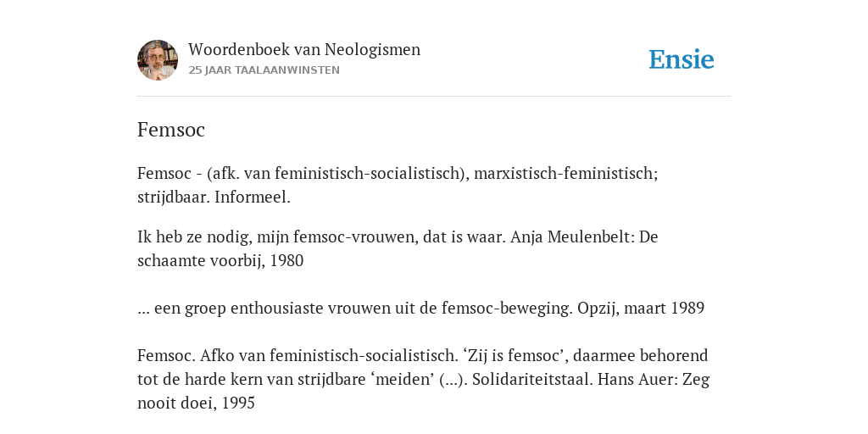Click the horizontal divider under the header
The image size is (868, 434).
coord(434,97)
